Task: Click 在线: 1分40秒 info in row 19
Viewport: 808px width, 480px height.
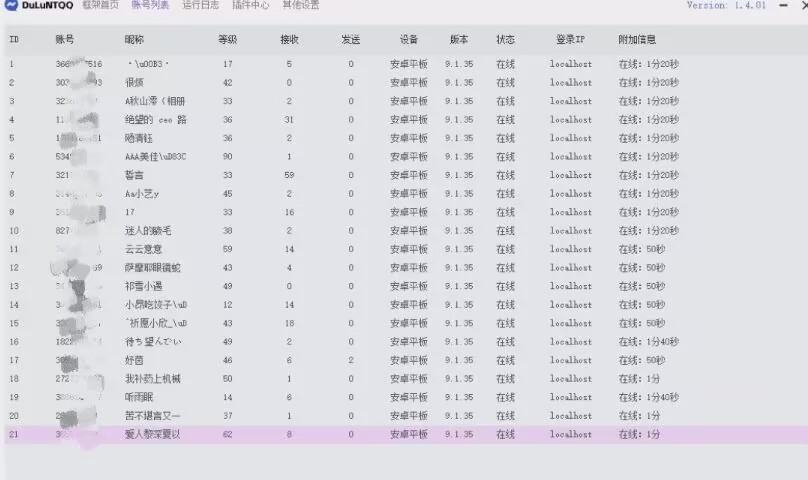Action: tap(649, 398)
